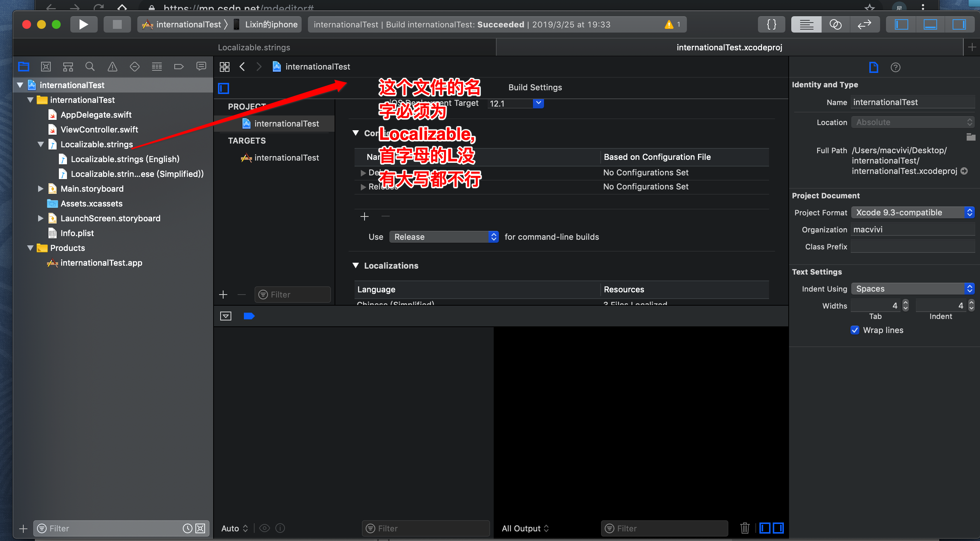Select the Build Settings tab
980x541 pixels.
click(534, 87)
